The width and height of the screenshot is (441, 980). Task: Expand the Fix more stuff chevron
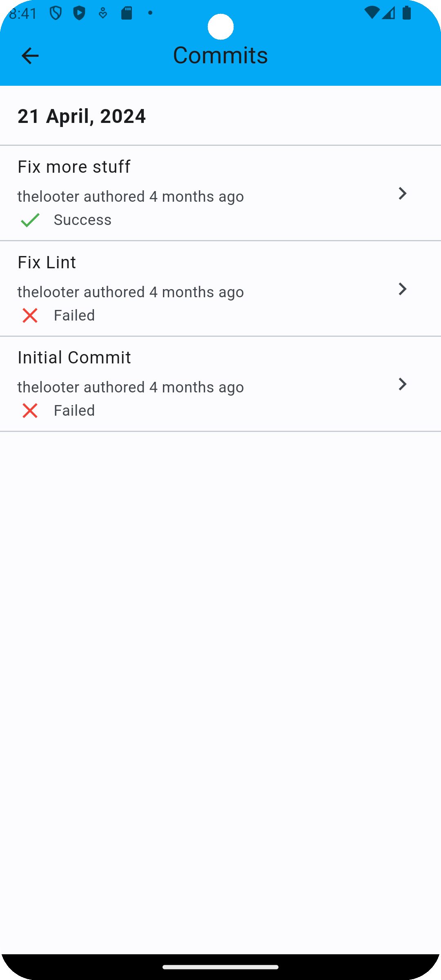[x=402, y=194]
